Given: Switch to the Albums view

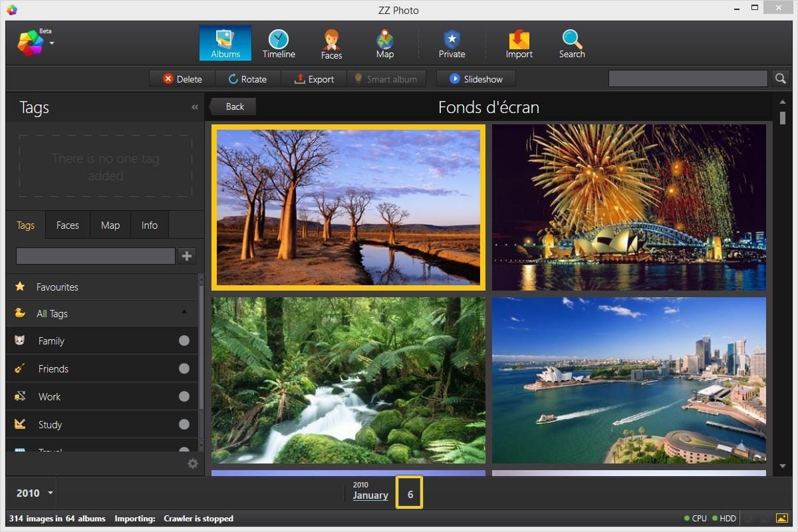Looking at the screenshot, I should coord(225,43).
